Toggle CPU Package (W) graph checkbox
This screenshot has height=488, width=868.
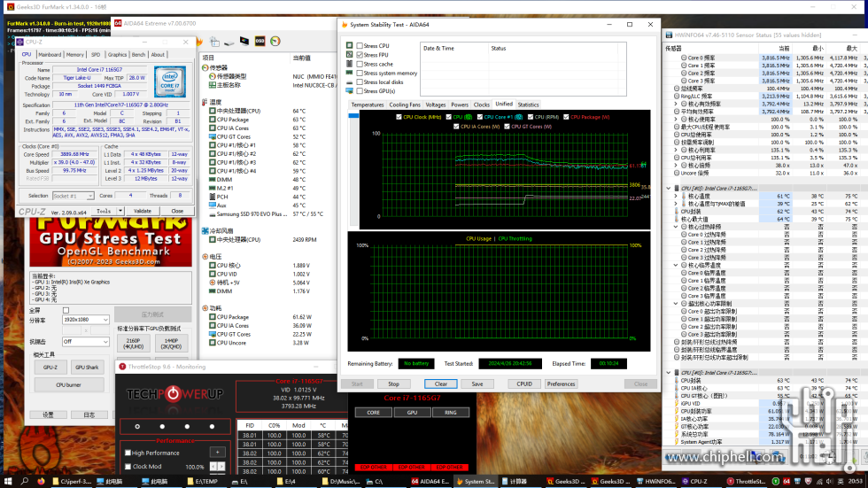pyautogui.click(x=566, y=117)
